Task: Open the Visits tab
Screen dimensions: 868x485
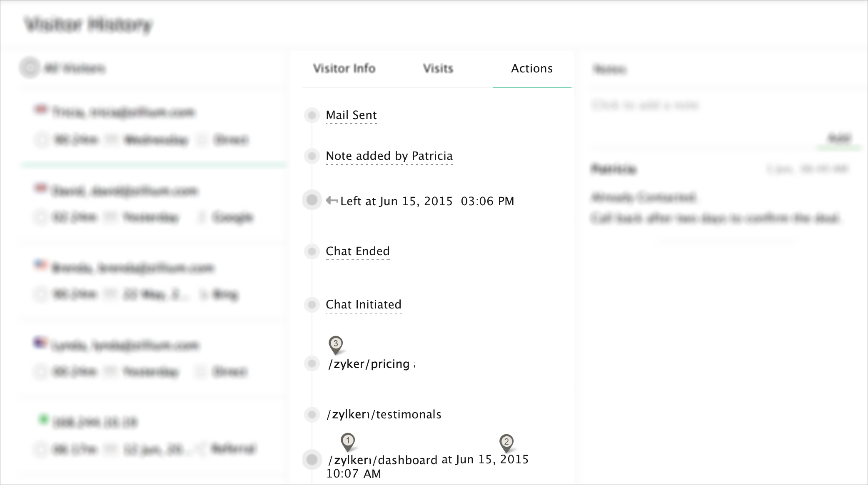Action: [438, 69]
